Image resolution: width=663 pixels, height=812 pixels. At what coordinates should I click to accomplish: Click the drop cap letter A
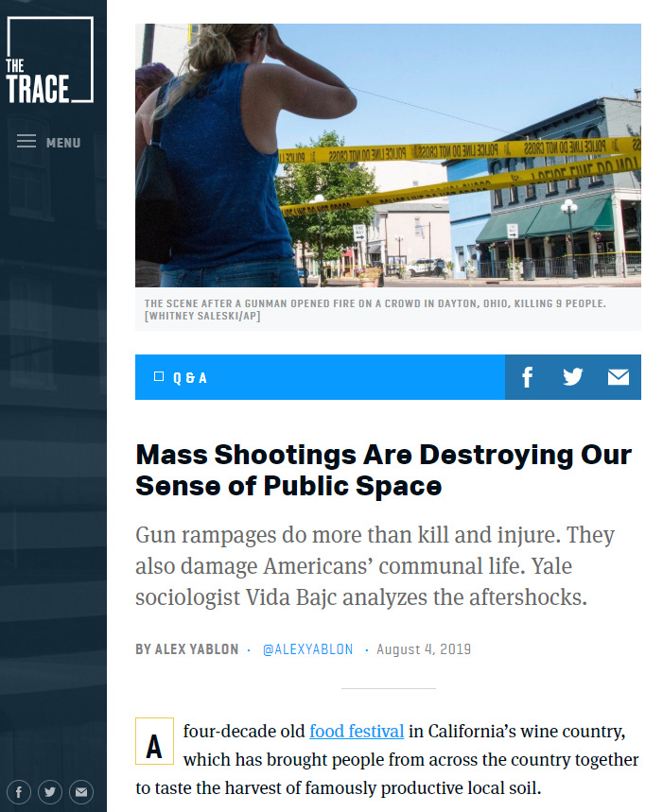[152, 744]
